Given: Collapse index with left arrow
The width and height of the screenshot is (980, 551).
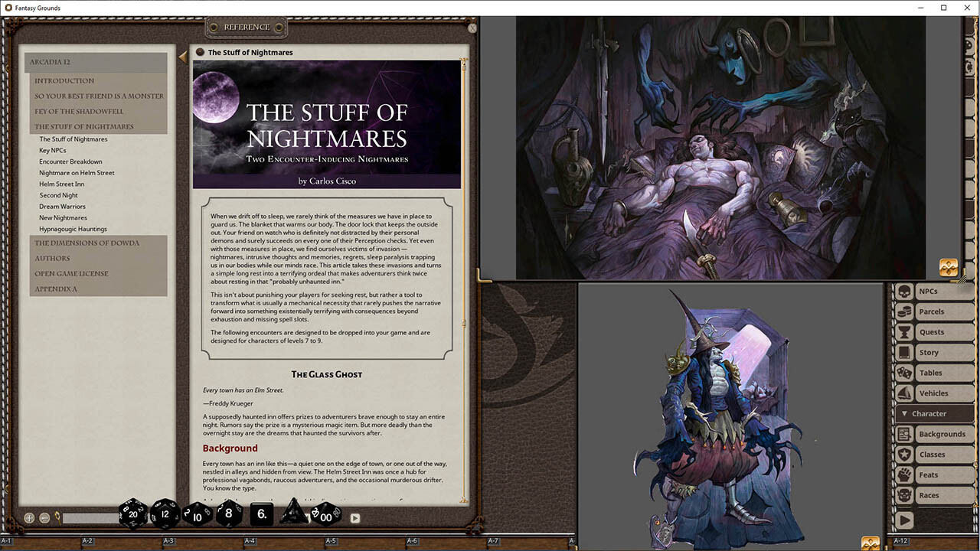Looking at the screenshot, I should coord(182,57).
